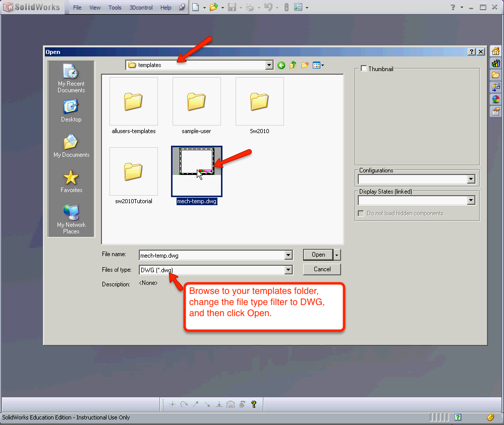Select the allusers-templates folder
Screen dimensions: 504x425
click(x=133, y=105)
